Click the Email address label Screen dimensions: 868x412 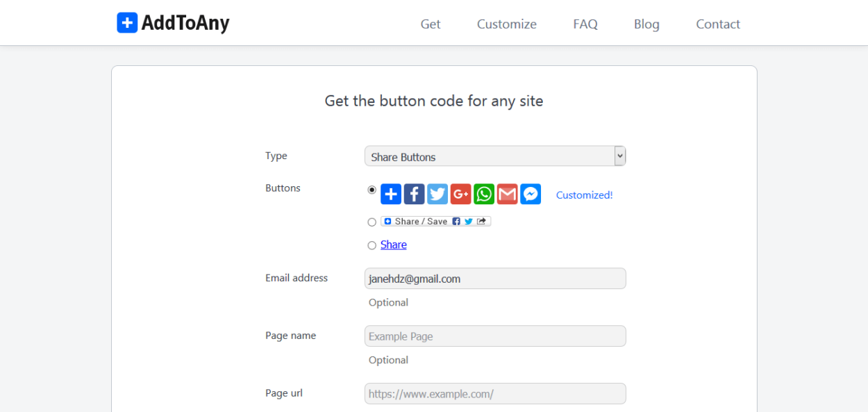click(x=297, y=277)
